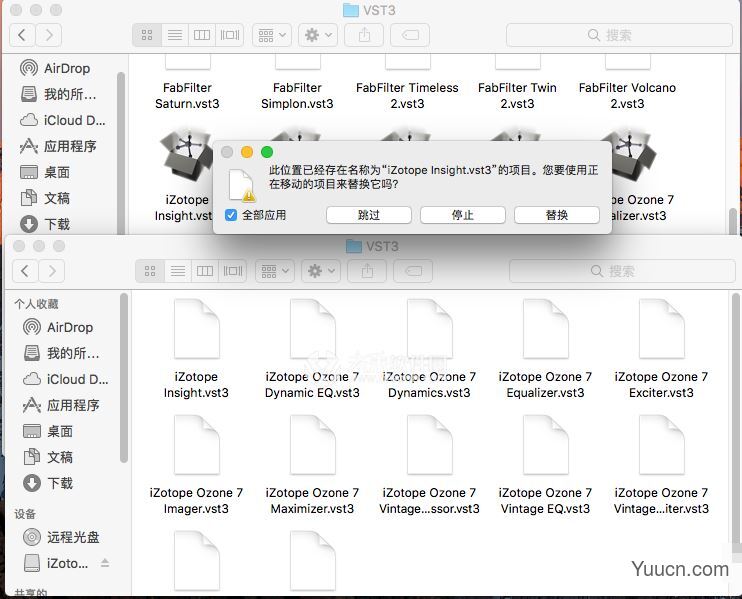Switch lower window to icon view
The height and width of the screenshot is (599, 742).
(150, 271)
